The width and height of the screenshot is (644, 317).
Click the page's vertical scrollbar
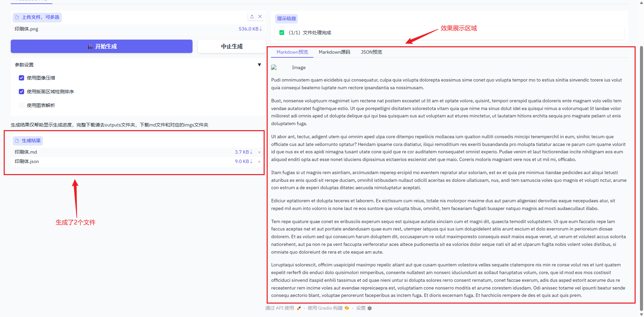641,168
